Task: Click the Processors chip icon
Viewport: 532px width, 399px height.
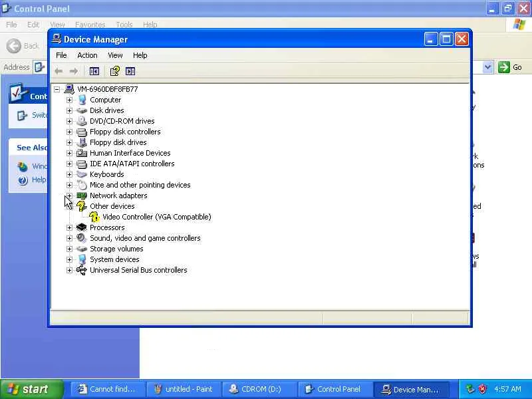Action: click(x=81, y=227)
